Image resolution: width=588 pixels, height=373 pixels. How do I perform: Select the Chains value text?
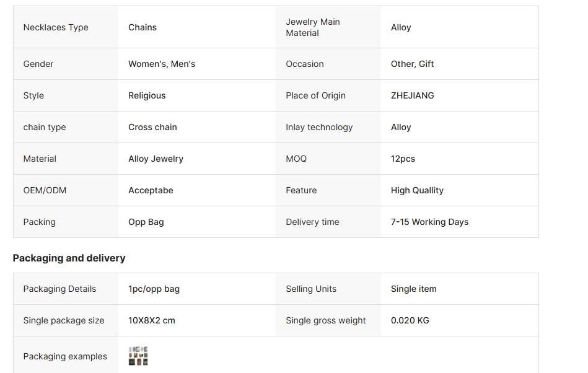click(143, 27)
